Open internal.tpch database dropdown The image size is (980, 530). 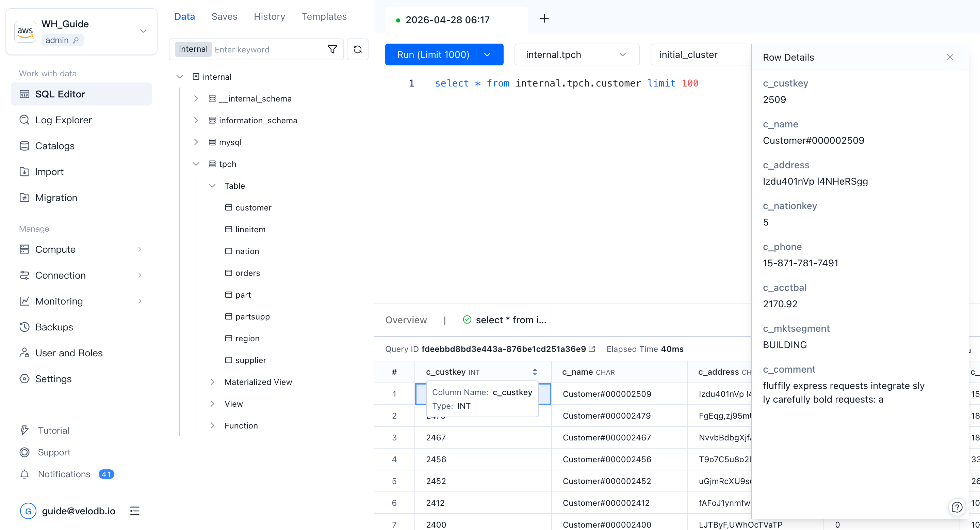point(576,55)
